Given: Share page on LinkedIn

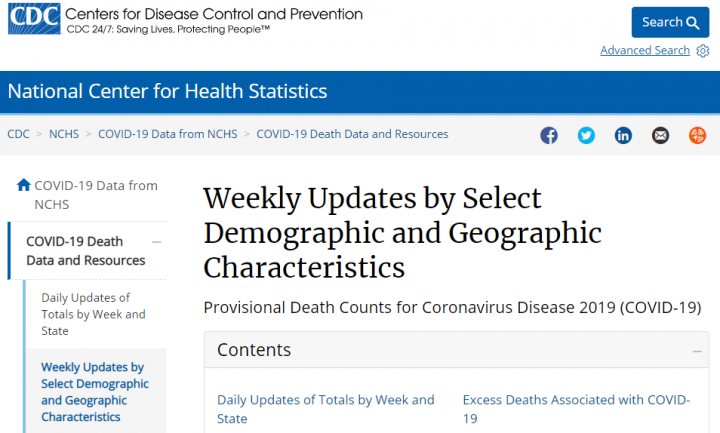Looking at the screenshot, I should tap(623, 136).
